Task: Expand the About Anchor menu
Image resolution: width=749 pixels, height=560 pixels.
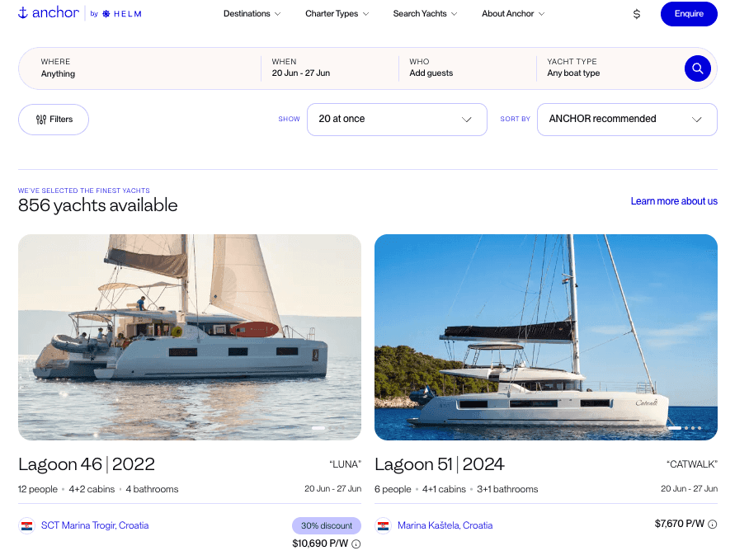Action: point(513,14)
